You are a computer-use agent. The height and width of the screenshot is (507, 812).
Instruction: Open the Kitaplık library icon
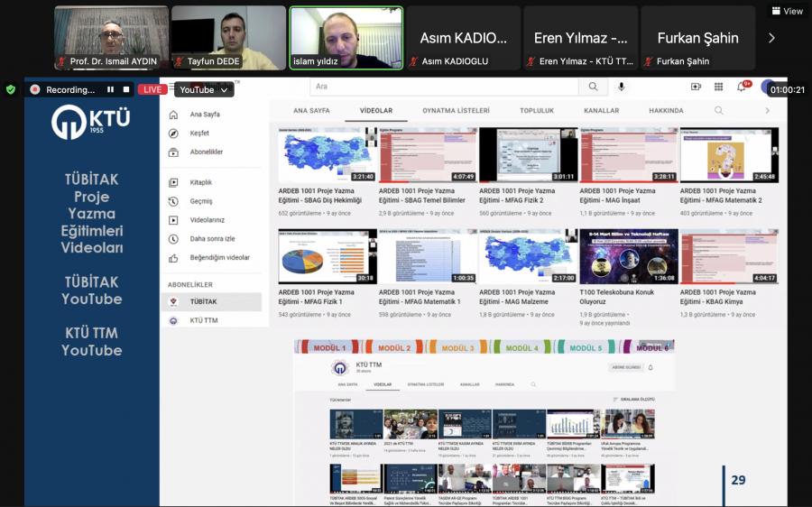(173, 182)
